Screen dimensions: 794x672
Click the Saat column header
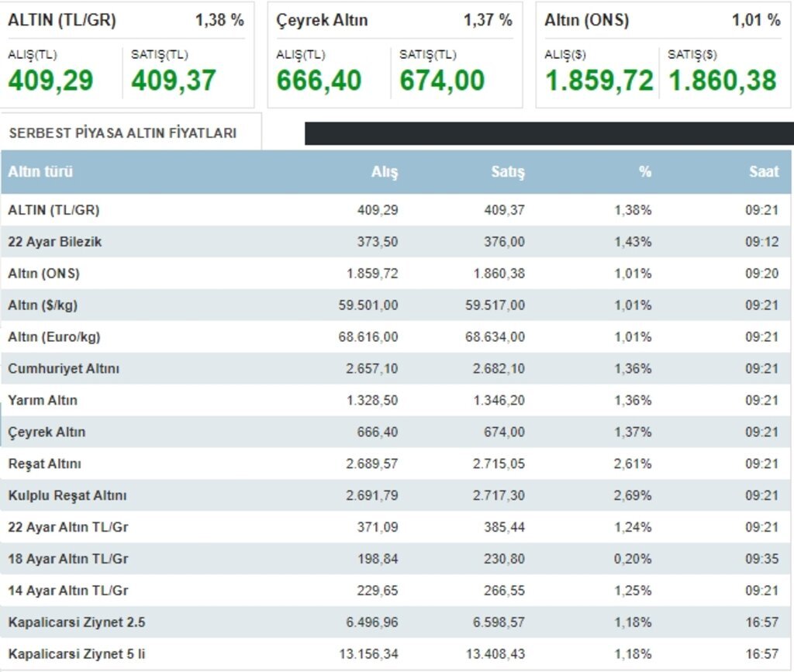pos(763,172)
